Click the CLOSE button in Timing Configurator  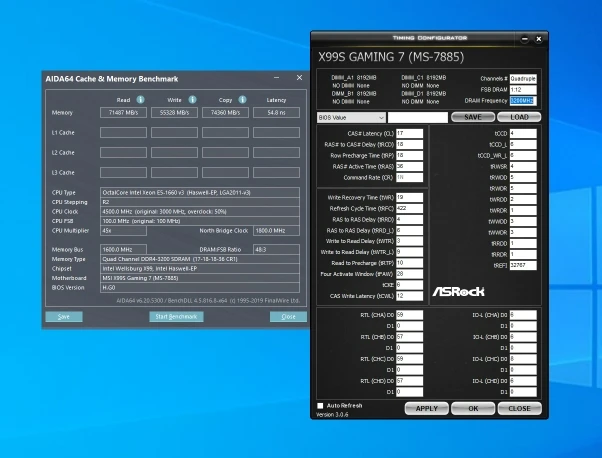click(519, 408)
